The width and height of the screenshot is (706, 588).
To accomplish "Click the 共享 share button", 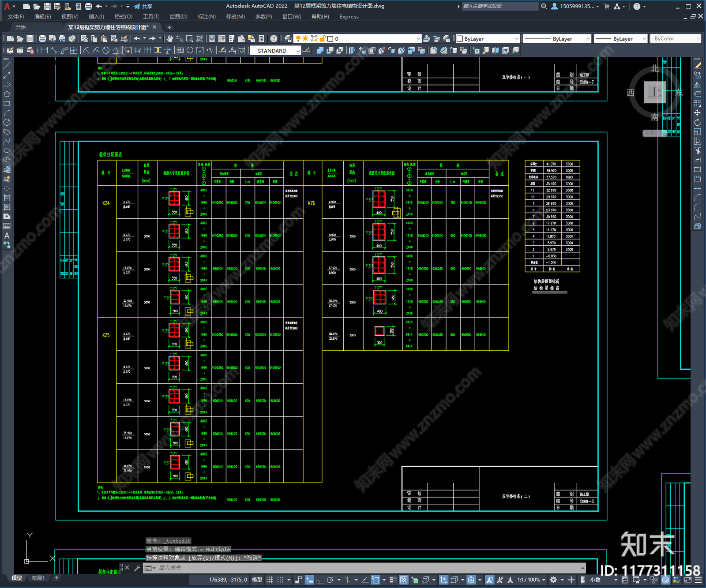I will tap(143, 6).
